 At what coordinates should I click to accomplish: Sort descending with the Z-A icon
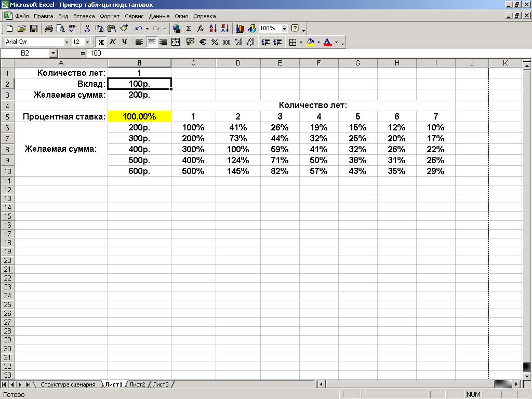pyautogui.click(x=224, y=29)
